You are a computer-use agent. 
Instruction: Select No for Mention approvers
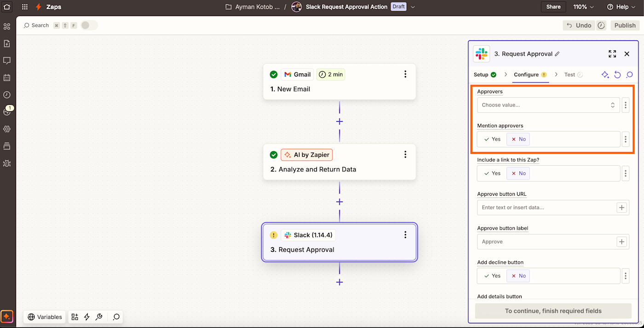point(518,139)
